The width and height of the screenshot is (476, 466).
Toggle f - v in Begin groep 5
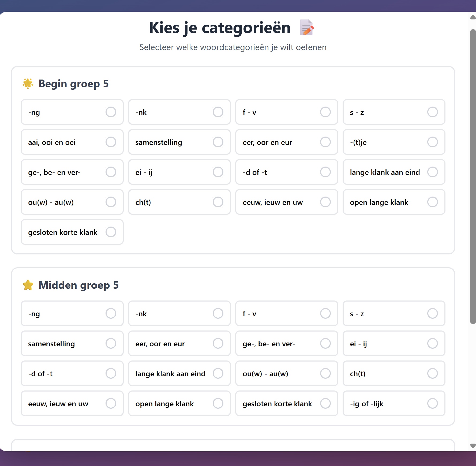pos(287,112)
